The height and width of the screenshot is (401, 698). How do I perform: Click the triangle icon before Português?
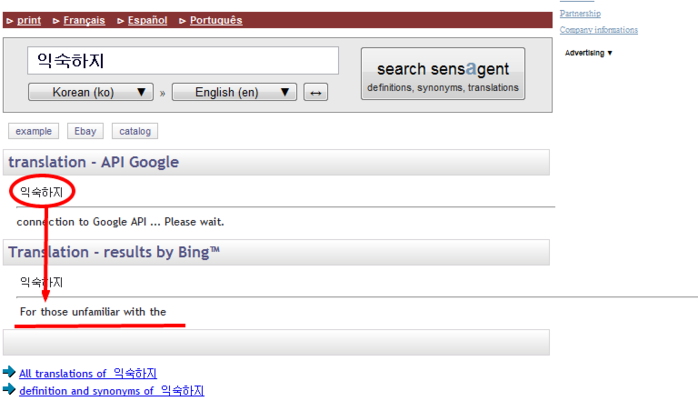tap(183, 21)
